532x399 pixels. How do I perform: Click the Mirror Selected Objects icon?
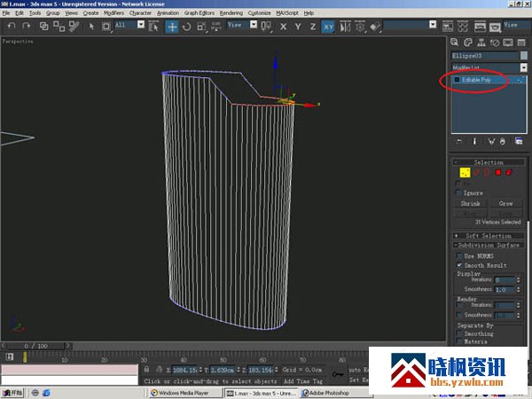pyautogui.click(x=345, y=27)
